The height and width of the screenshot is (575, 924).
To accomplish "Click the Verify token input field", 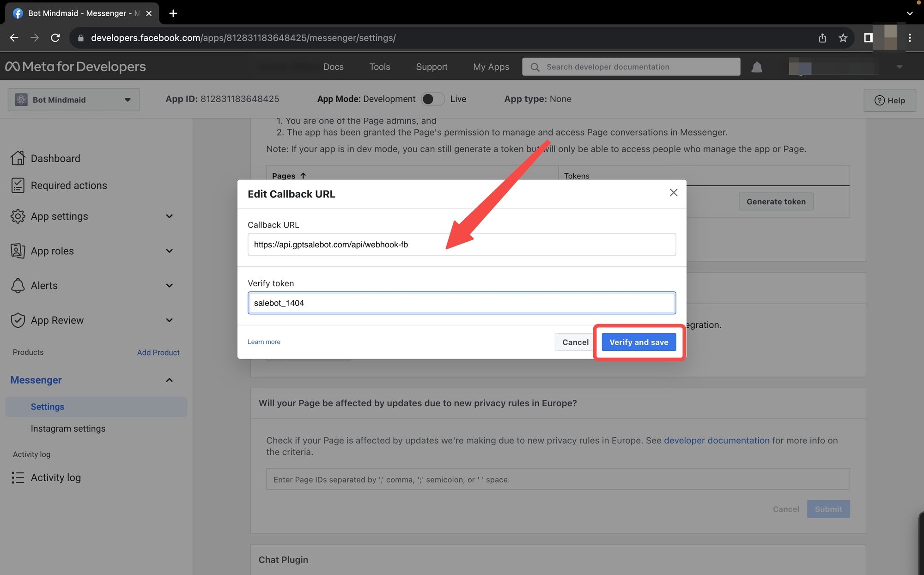I will [x=462, y=303].
